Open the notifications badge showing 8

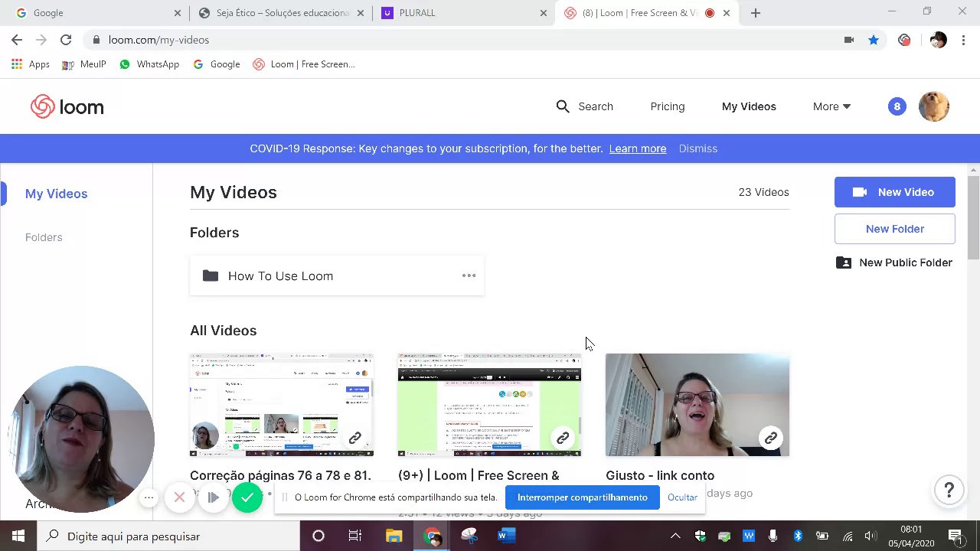tap(897, 106)
